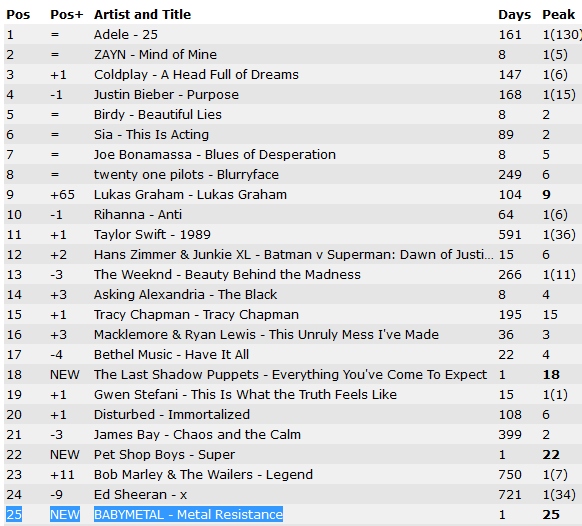
Task: Select the Adele - 25 entry
Action: [126, 35]
